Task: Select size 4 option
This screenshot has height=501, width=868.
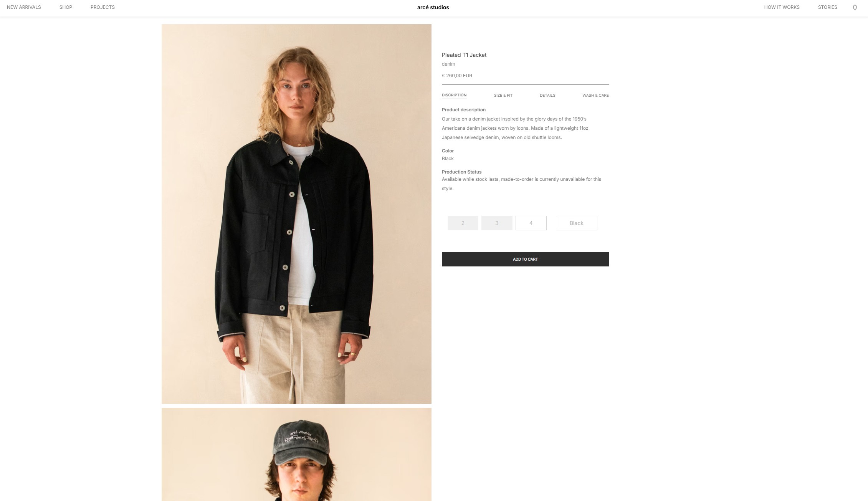Action: coord(531,223)
